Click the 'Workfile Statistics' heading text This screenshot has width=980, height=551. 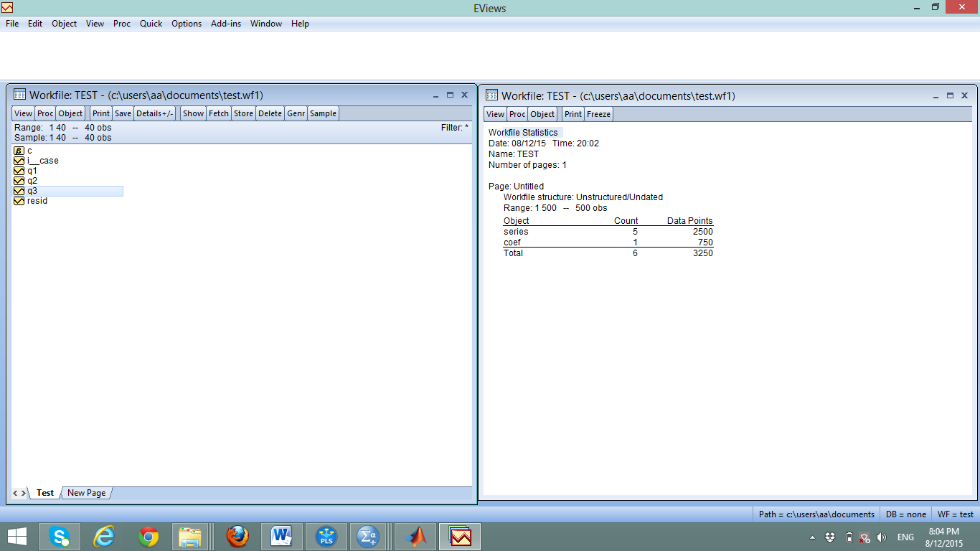pyautogui.click(x=523, y=133)
